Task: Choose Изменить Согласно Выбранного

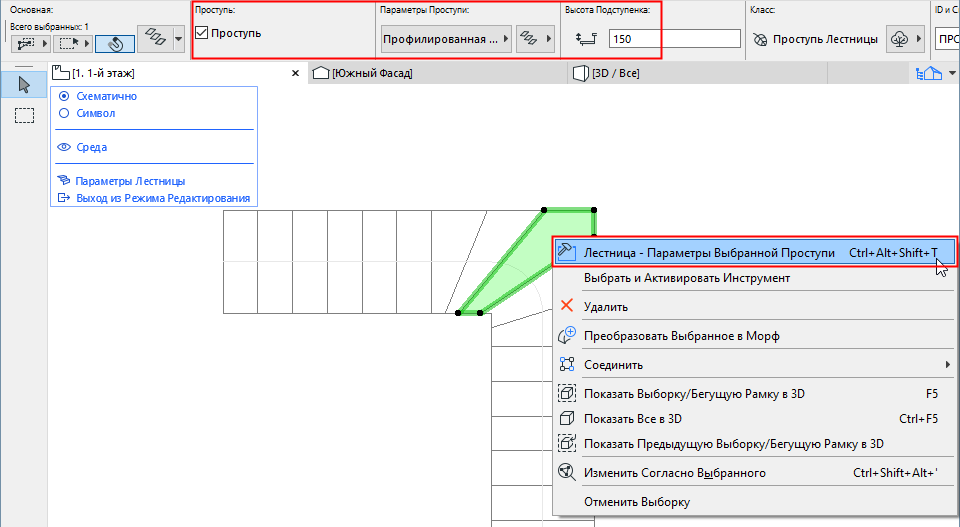Action: tap(754, 473)
